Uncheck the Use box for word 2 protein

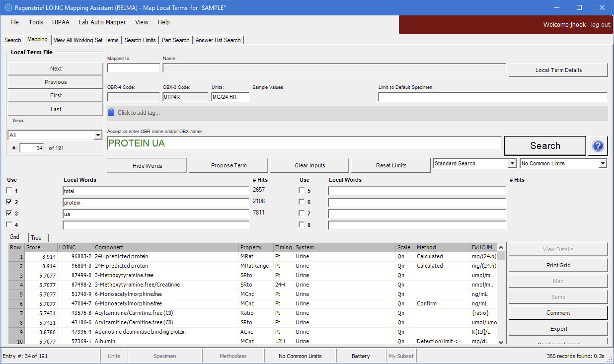[x=9, y=202]
